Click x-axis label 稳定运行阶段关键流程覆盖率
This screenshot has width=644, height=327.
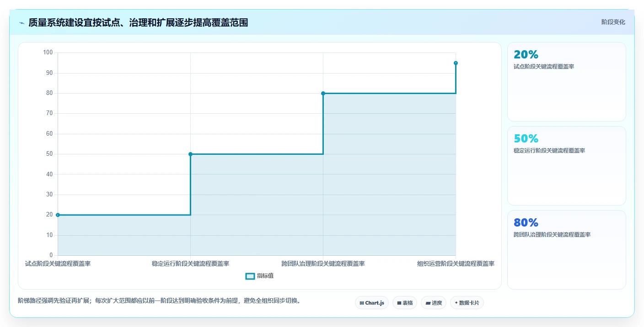click(190, 264)
